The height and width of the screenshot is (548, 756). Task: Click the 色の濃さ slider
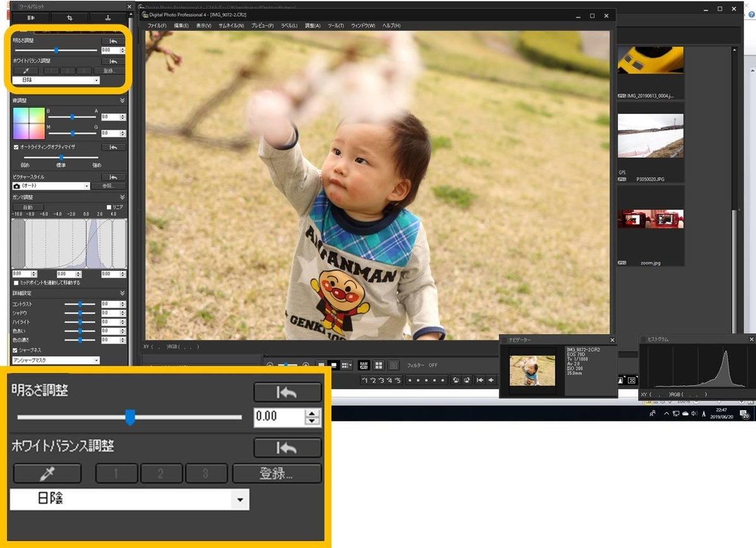click(80, 340)
